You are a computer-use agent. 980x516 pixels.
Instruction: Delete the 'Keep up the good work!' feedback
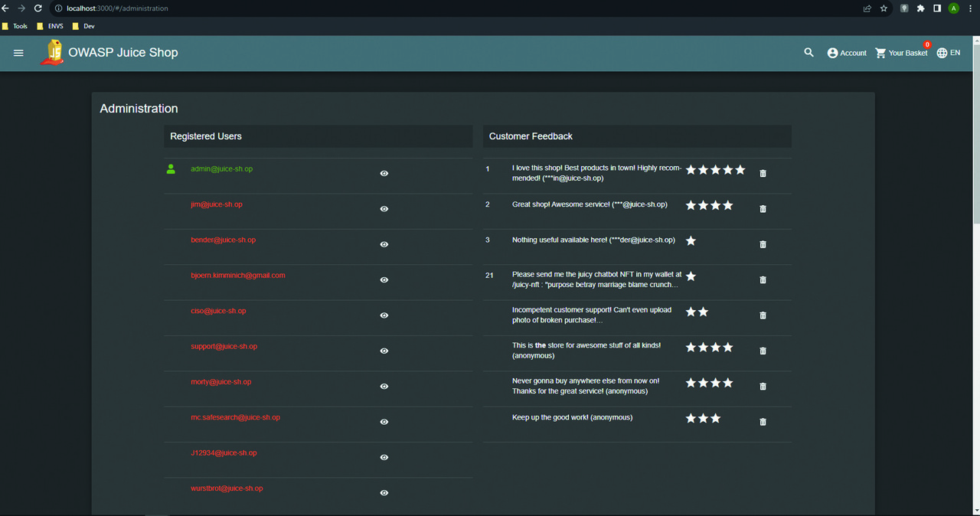tap(763, 422)
